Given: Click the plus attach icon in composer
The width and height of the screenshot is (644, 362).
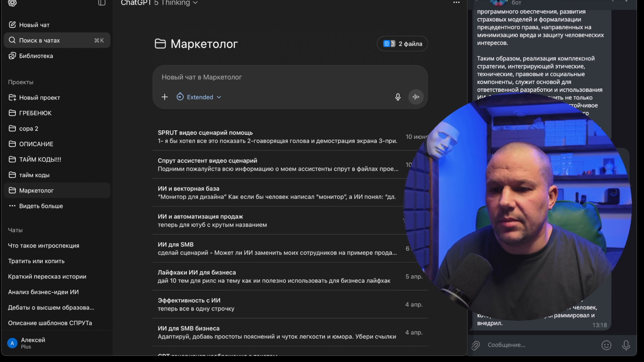Looking at the screenshot, I should [x=165, y=97].
